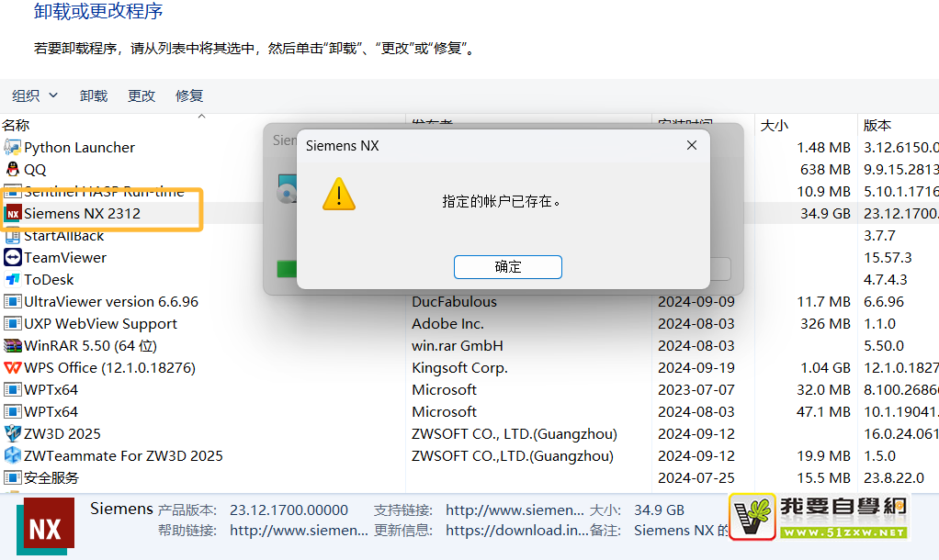Click the ToDesk icon

(x=13, y=279)
